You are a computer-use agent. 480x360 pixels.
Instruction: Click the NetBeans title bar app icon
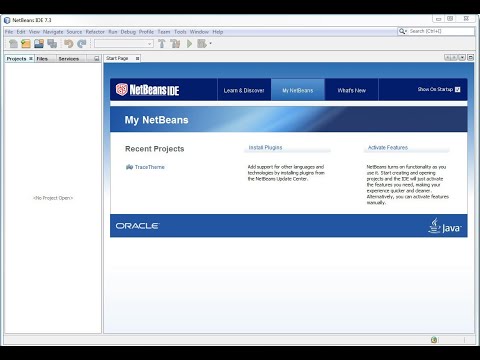click(7, 20)
